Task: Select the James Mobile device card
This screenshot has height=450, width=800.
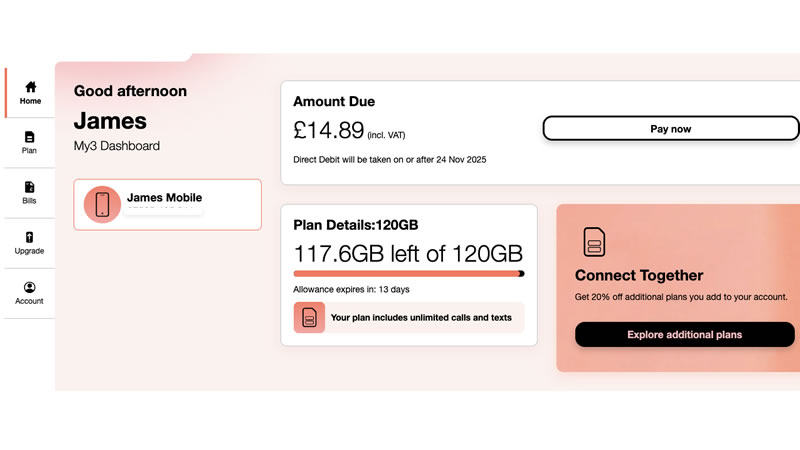Action: (x=167, y=204)
